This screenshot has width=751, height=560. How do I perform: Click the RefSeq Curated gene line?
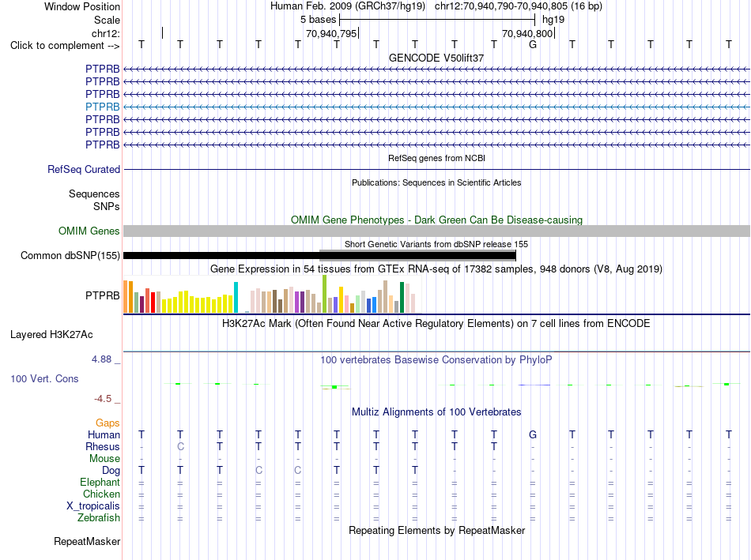(x=436, y=170)
